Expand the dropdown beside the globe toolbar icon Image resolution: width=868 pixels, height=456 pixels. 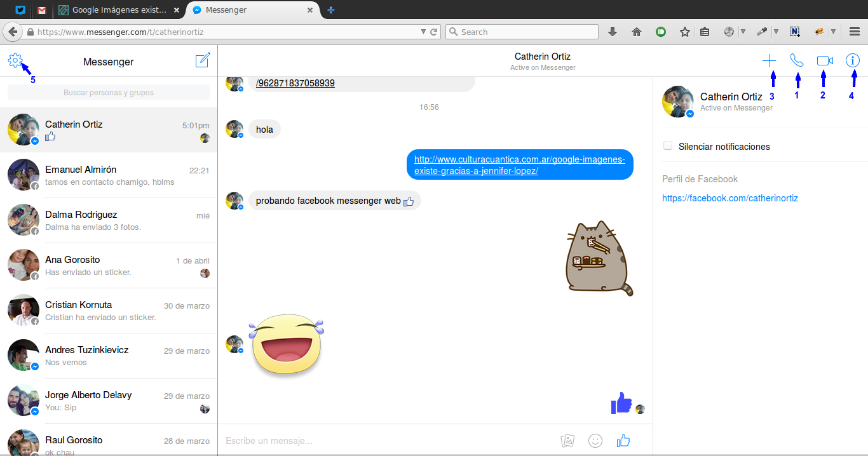pos(743,31)
